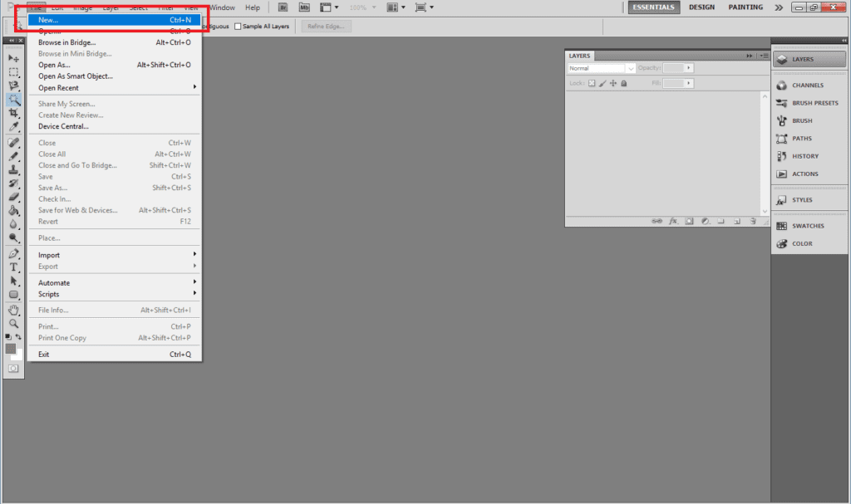Open the Swatches panel

pyautogui.click(x=807, y=226)
